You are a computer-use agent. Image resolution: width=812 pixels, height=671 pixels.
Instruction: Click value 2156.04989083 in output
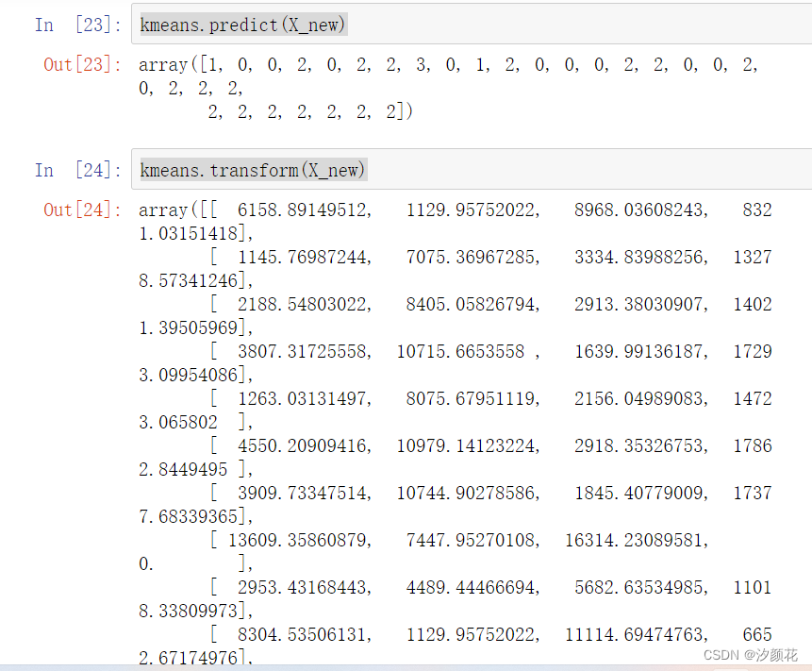click(640, 398)
